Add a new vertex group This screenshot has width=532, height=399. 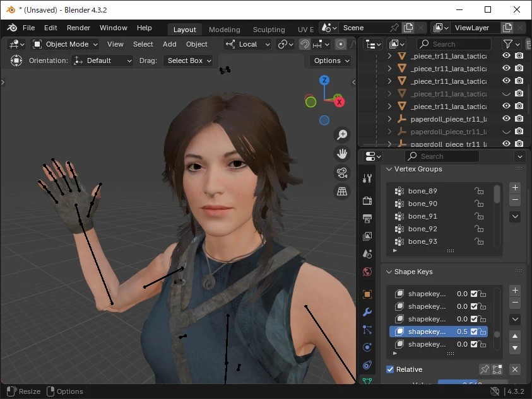(x=515, y=187)
